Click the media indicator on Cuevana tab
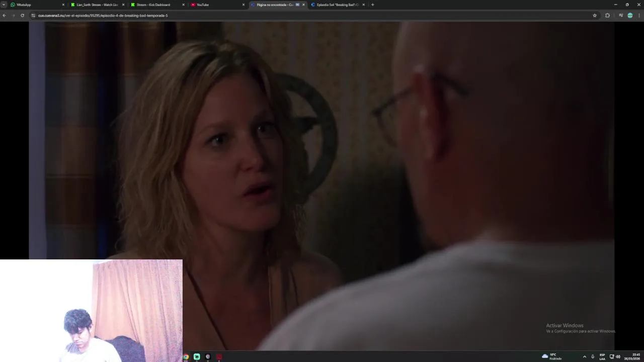This screenshot has width=644, height=362. coord(297,5)
